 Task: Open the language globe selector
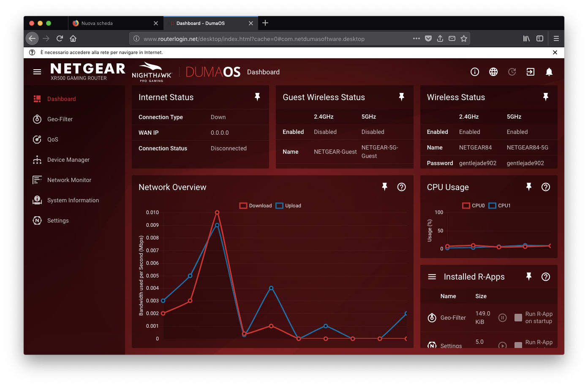tap(493, 72)
